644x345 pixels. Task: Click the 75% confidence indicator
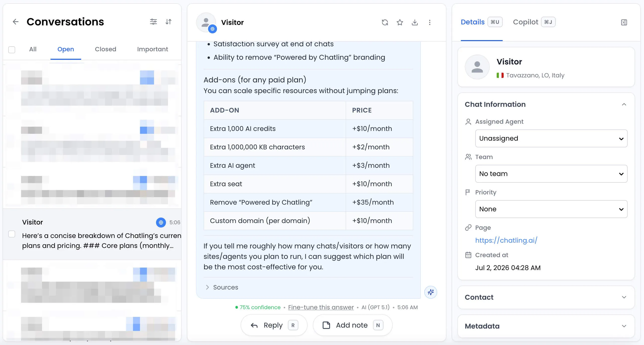pos(258,307)
